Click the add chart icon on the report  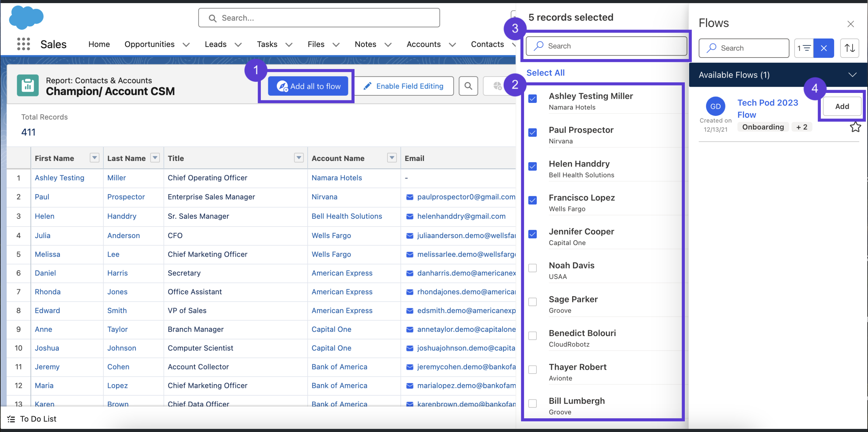498,86
